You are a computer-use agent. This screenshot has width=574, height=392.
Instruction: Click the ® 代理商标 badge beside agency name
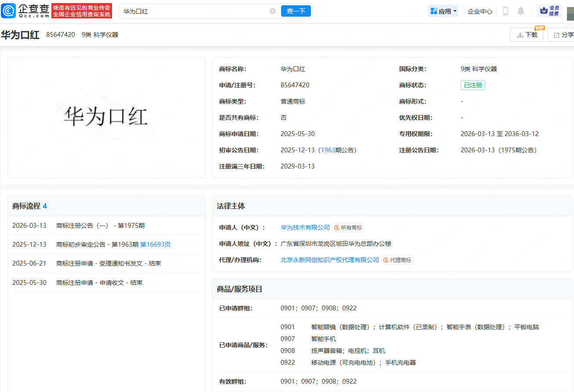click(397, 260)
